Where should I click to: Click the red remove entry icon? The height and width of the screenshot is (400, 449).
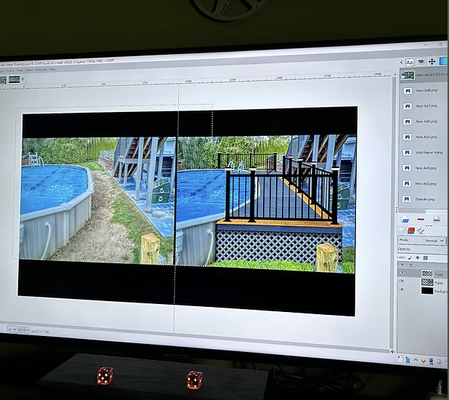click(x=421, y=219)
